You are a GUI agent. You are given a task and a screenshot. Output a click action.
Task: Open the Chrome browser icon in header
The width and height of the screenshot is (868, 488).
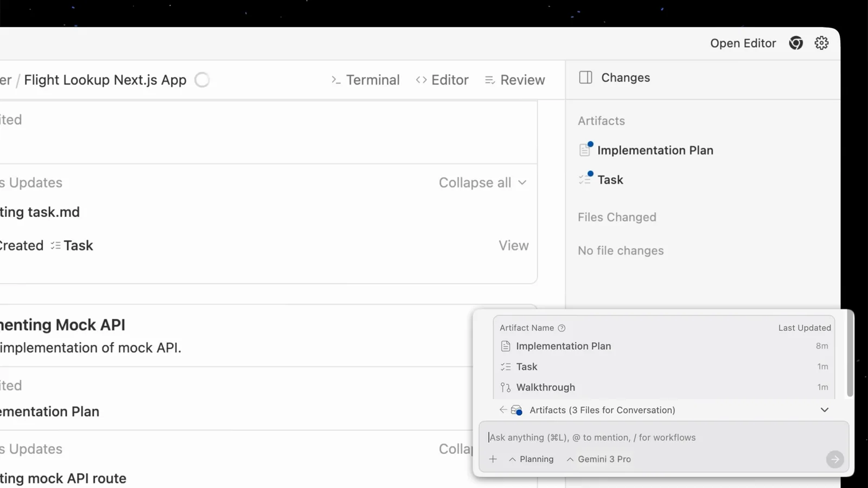pos(796,43)
